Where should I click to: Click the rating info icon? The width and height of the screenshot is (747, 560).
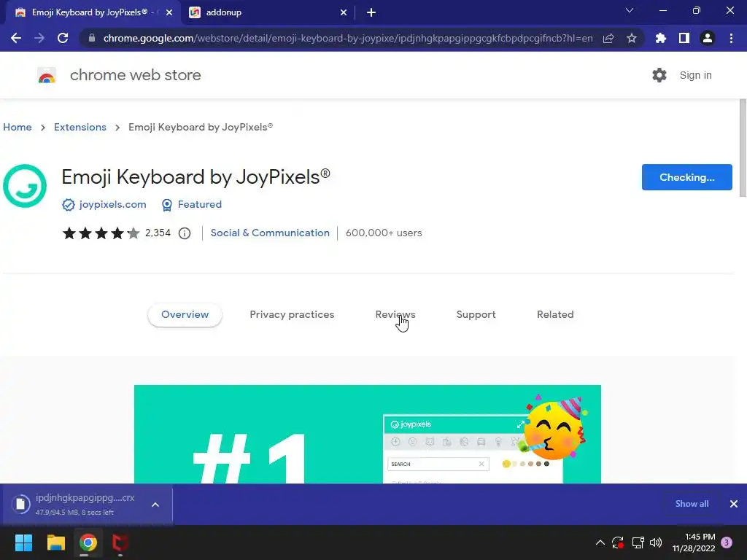185,233
